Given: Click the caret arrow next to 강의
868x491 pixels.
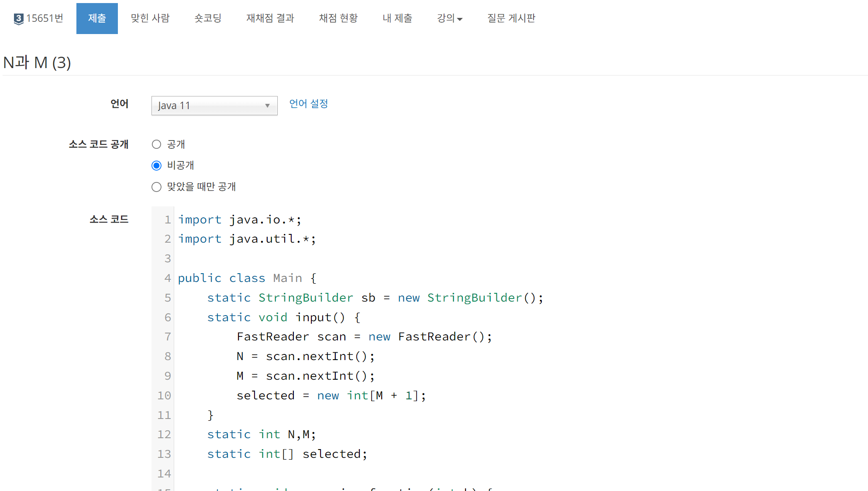Looking at the screenshot, I should 460,19.
